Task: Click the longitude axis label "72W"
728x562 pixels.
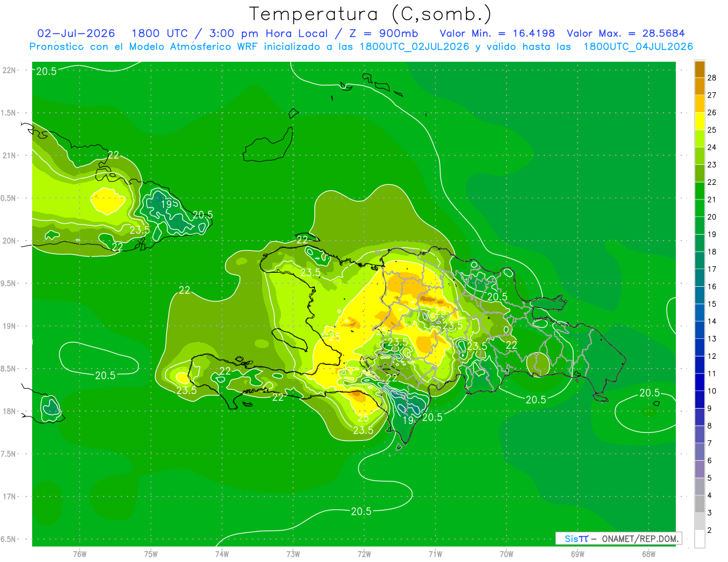Action: [364, 554]
